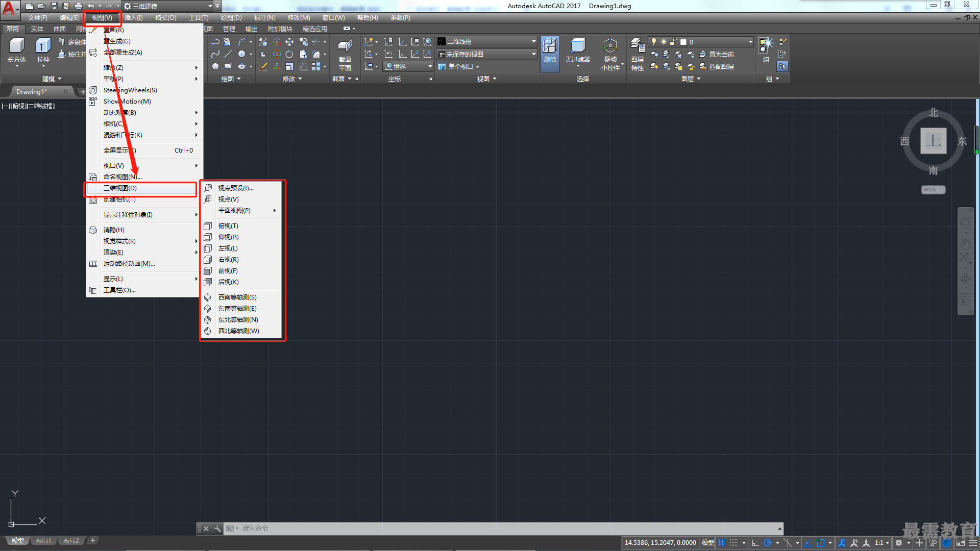This screenshot has width=980, height=551.
Task: Open the layer 0 dropdown list
Action: click(701, 42)
